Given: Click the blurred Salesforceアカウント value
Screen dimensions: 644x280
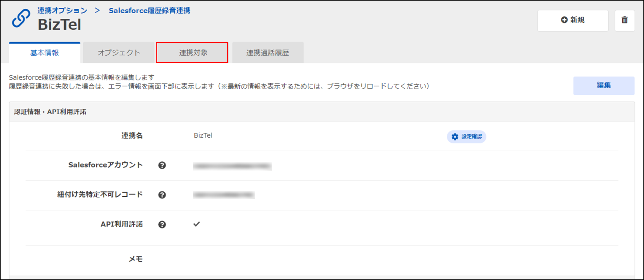Looking at the screenshot, I should tap(233, 166).
